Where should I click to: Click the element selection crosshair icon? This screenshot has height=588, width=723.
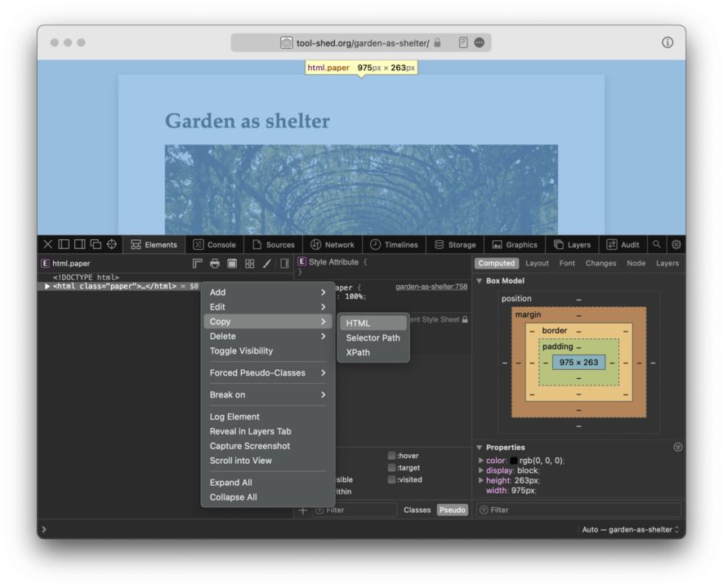(112, 244)
